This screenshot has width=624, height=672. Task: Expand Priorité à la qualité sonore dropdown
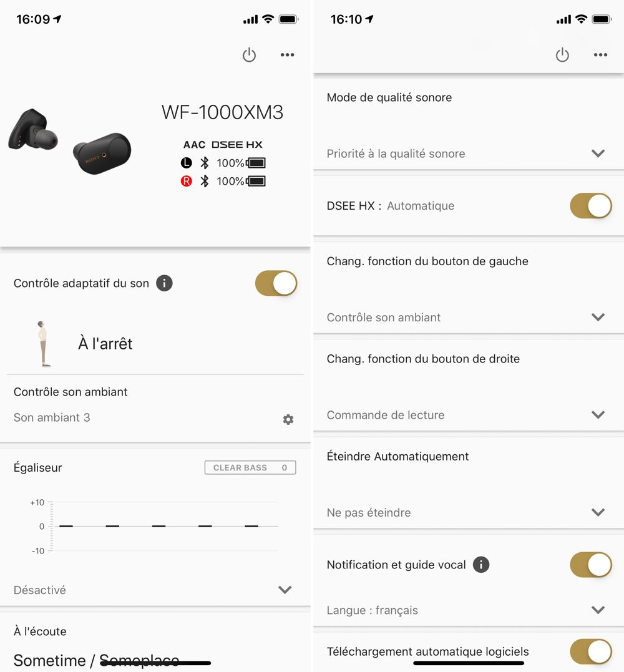tap(469, 153)
